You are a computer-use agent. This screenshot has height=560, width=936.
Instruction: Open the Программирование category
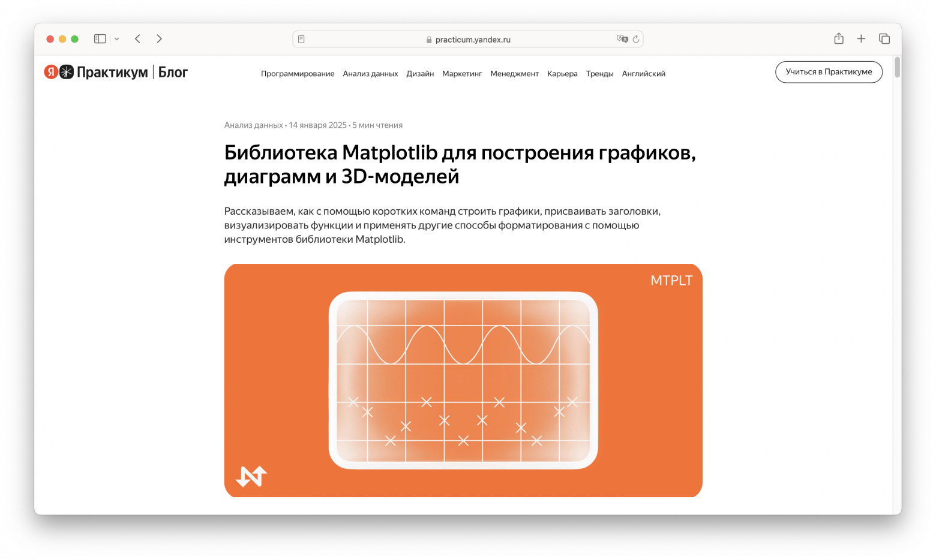coord(298,74)
